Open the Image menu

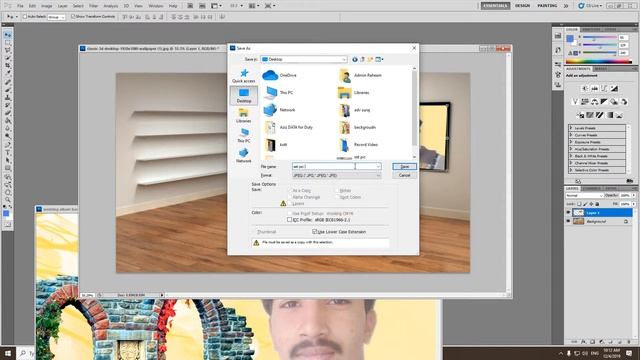(47, 6)
